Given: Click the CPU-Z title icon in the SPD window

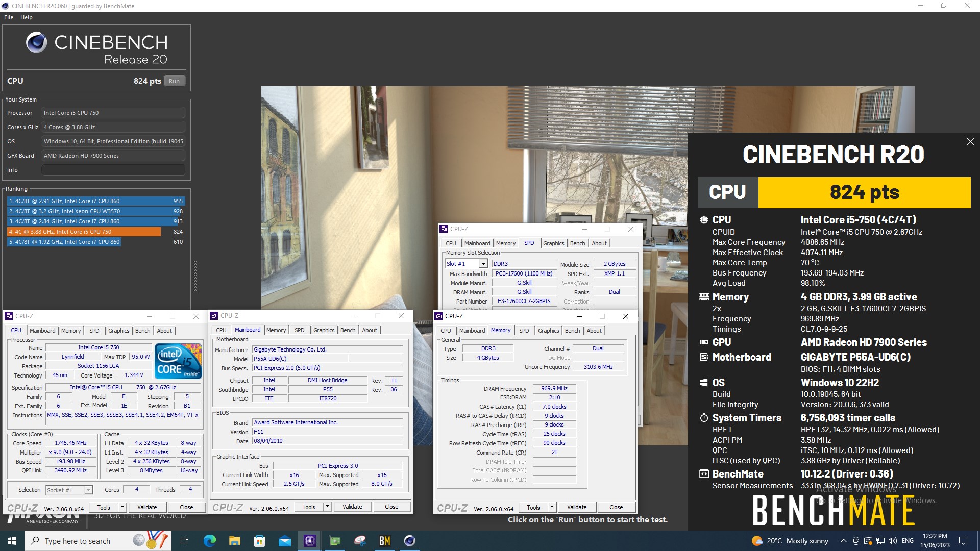Looking at the screenshot, I should click(x=444, y=229).
